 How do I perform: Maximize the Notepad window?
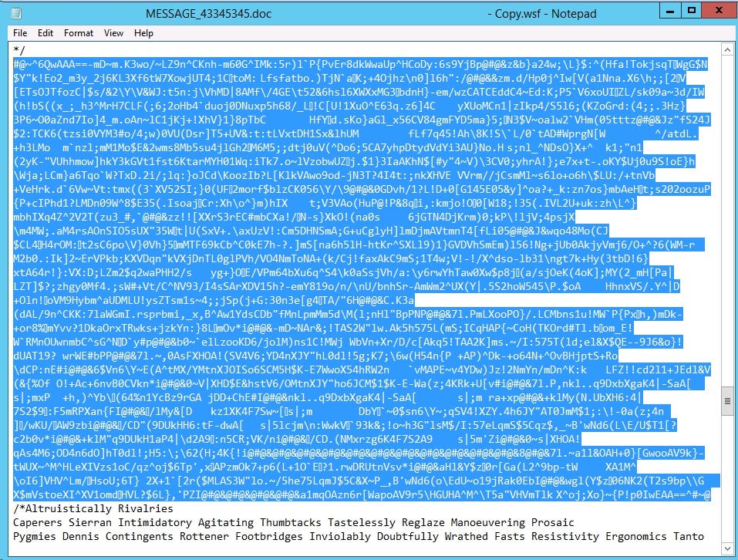click(x=693, y=10)
